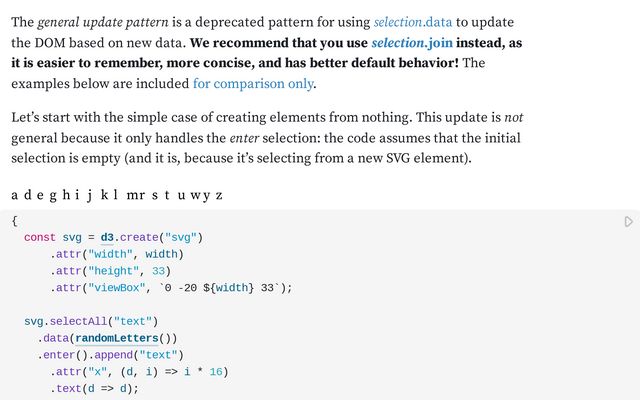This screenshot has width=640, height=400.
Task: Click width inside the viewBox template string
Action: click(232, 288)
